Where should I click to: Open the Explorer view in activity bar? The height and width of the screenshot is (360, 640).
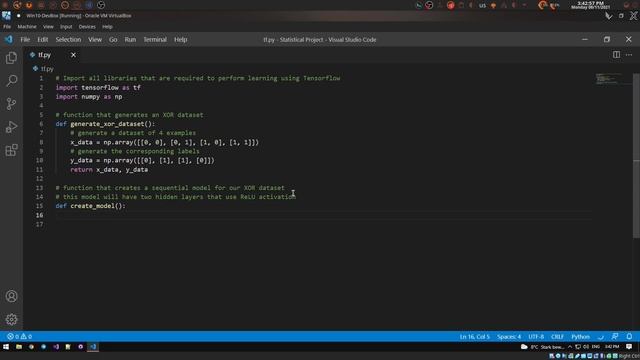pyautogui.click(x=11, y=58)
